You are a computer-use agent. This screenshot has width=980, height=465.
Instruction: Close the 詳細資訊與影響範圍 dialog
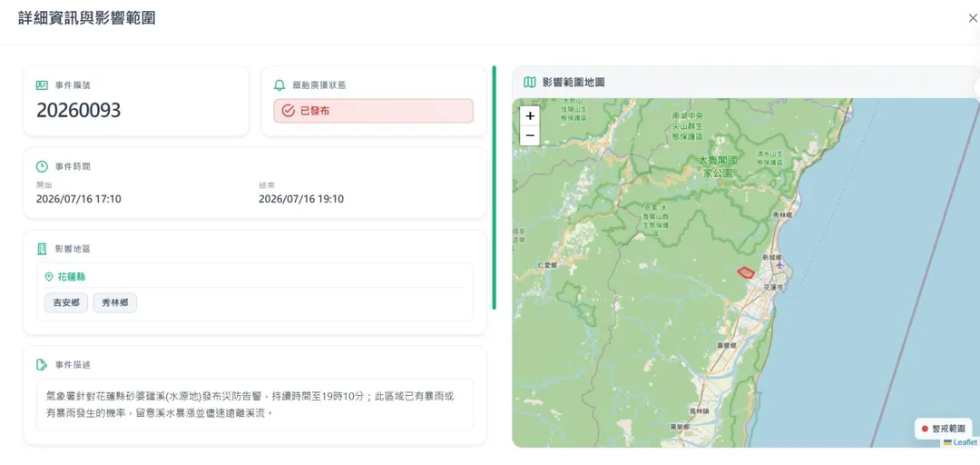pos(973,18)
